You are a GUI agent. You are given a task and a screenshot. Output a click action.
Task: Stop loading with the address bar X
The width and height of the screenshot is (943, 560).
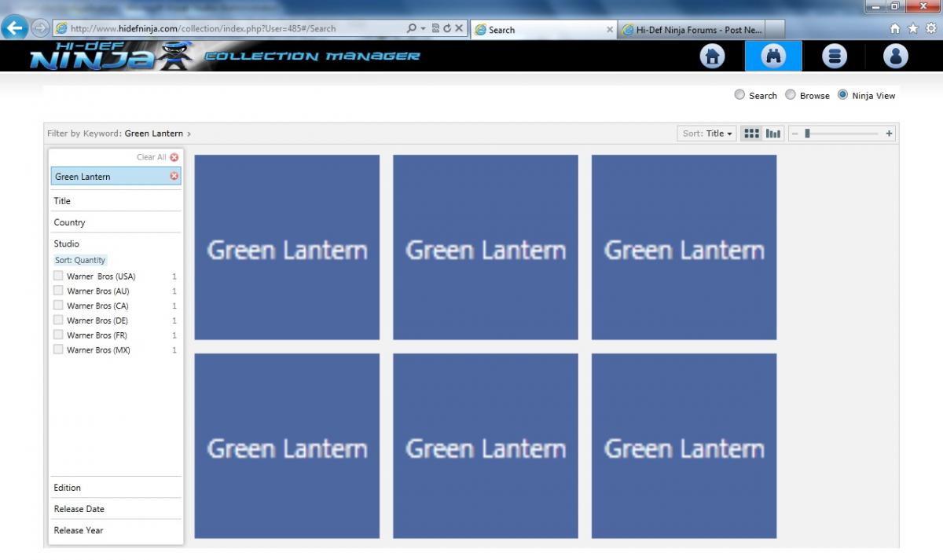pyautogui.click(x=459, y=28)
